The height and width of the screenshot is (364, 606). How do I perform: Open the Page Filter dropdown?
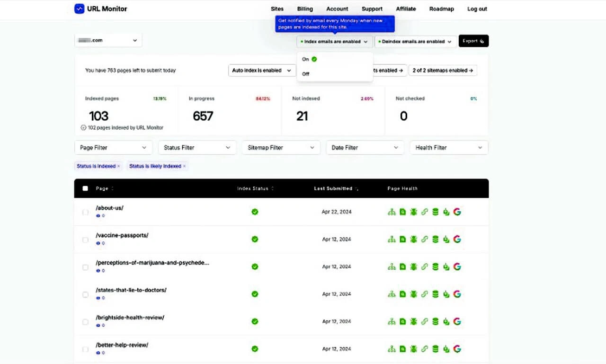(x=113, y=148)
